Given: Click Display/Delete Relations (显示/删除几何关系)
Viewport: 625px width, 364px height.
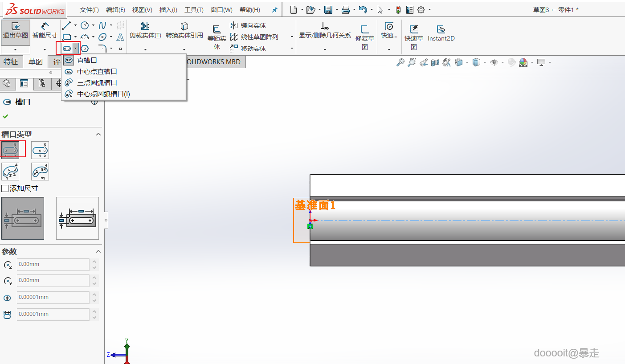Looking at the screenshot, I should (x=325, y=31).
